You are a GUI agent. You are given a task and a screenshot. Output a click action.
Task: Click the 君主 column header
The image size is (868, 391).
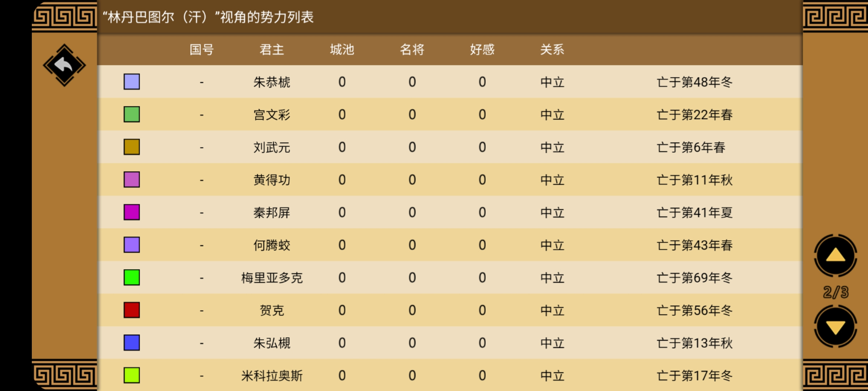(272, 49)
